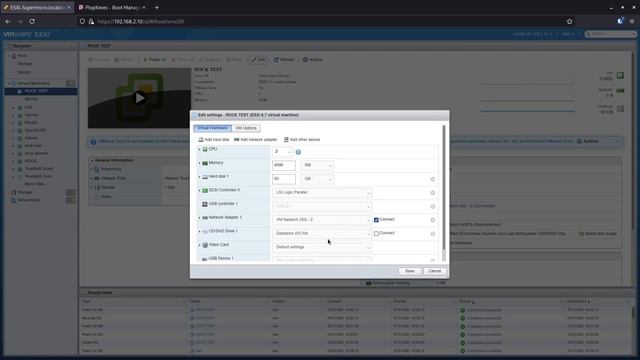Click the Memory value input field
The height and width of the screenshot is (360, 640).
tap(284, 165)
